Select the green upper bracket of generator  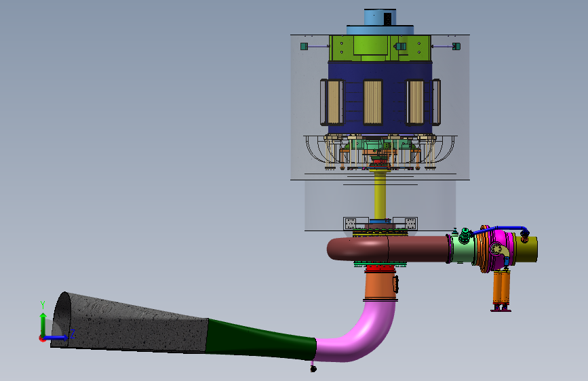(380, 48)
